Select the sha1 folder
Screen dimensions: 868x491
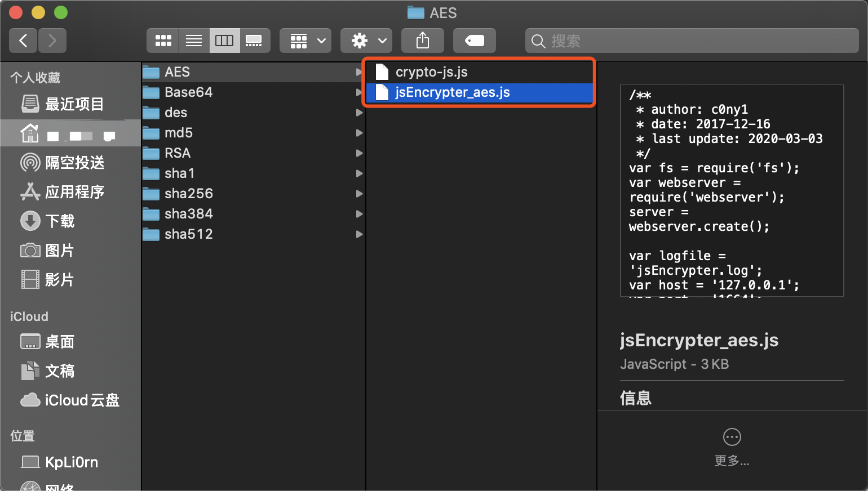click(253, 173)
